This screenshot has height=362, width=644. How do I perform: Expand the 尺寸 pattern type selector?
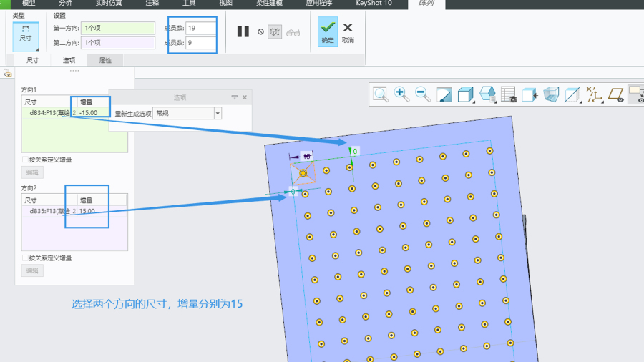coord(26,35)
